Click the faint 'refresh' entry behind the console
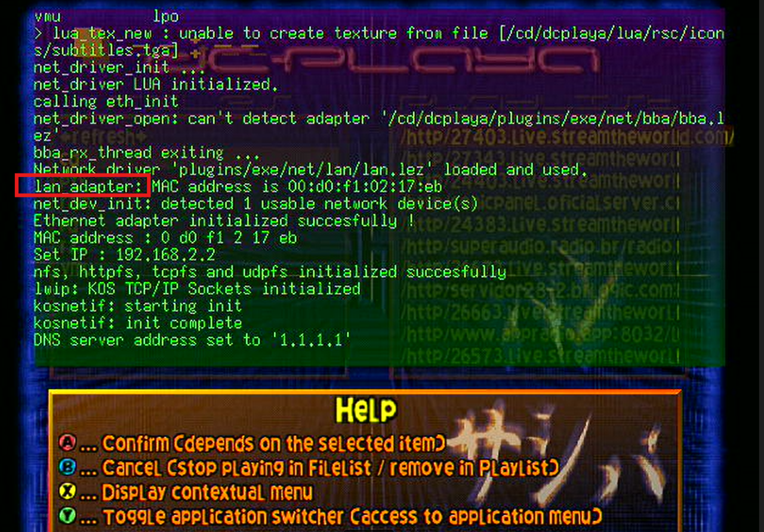The width and height of the screenshot is (764, 532). pos(103,135)
